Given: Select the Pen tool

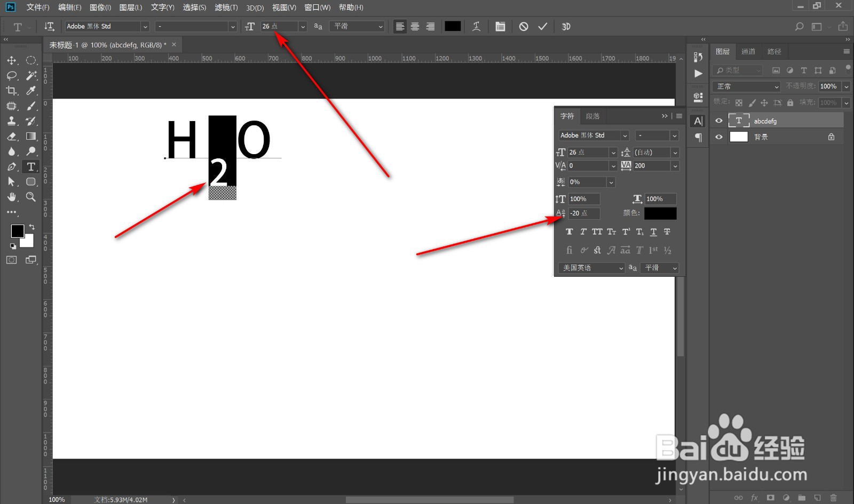Looking at the screenshot, I should coord(12,167).
